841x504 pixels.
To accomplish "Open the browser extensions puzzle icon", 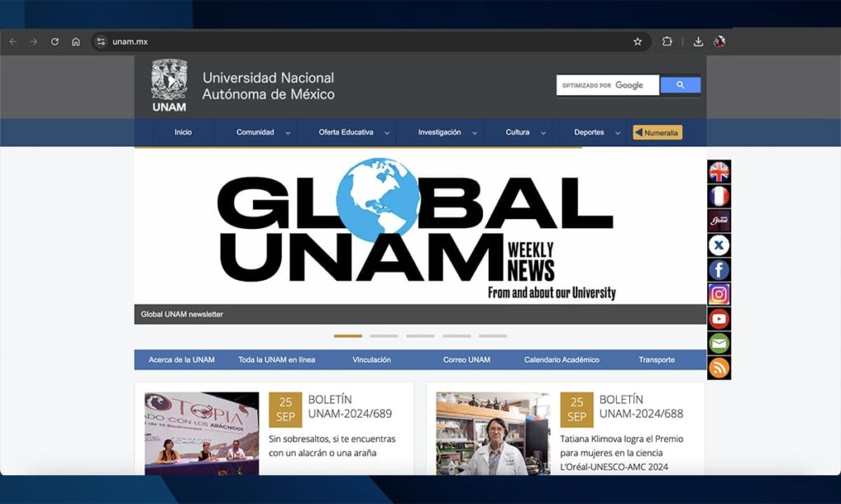I will (667, 41).
